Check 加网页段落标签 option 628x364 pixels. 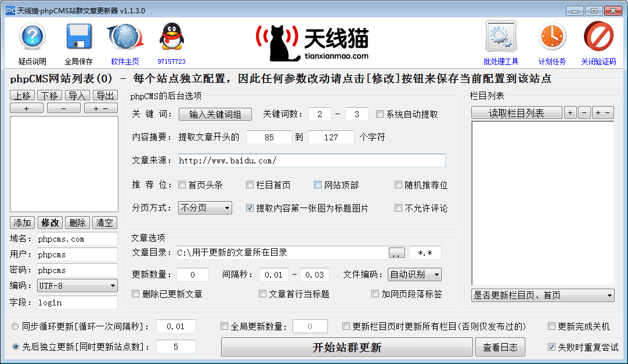pyautogui.click(x=376, y=294)
